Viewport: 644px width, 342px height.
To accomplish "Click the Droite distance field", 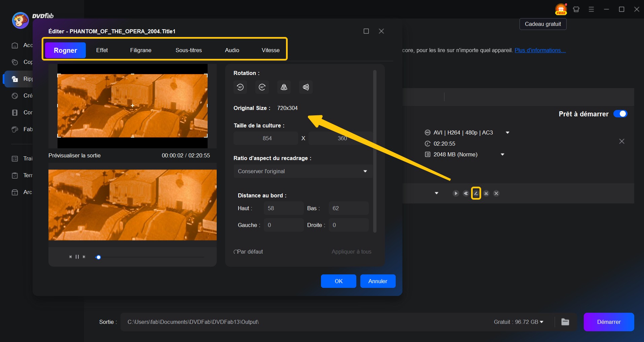I will [349, 225].
